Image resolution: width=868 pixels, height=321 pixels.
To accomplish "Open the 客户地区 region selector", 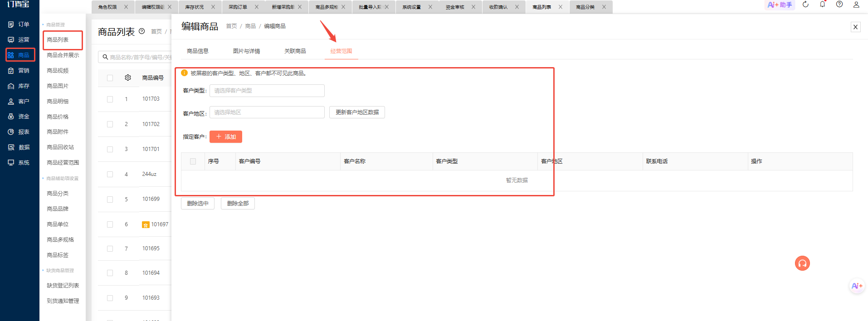I will 267,112.
